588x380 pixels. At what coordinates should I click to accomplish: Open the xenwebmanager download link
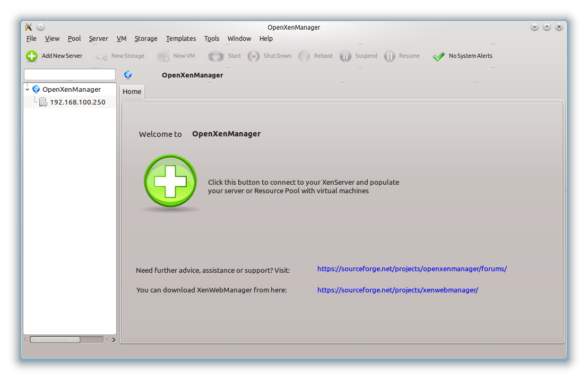397,290
